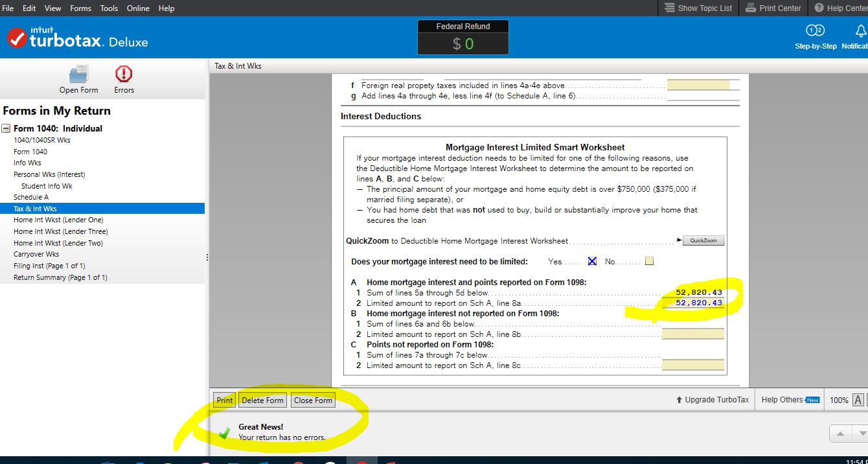The width and height of the screenshot is (868, 464).
Task: Click the TurboTax Deluxe logo
Action: 78,39
